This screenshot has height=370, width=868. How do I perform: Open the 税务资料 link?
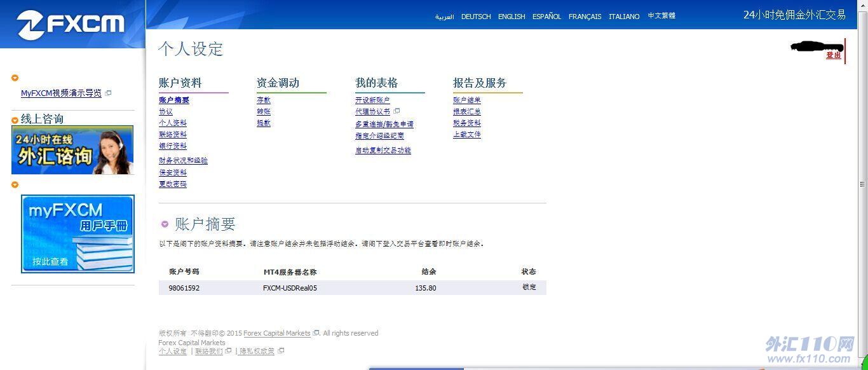tap(467, 123)
